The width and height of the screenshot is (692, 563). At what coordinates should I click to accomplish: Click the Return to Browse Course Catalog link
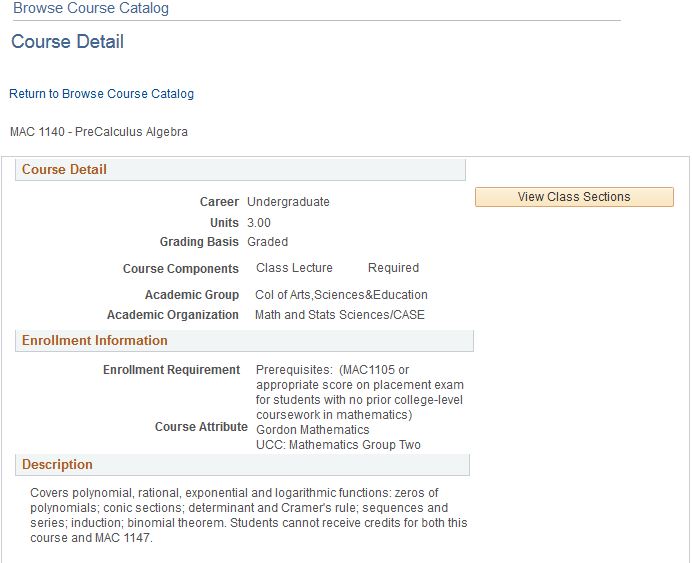click(x=101, y=94)
